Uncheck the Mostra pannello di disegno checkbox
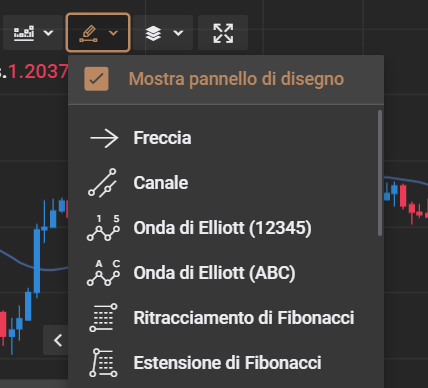The width and height of the screenshot is (428, 388). (96, 79)
